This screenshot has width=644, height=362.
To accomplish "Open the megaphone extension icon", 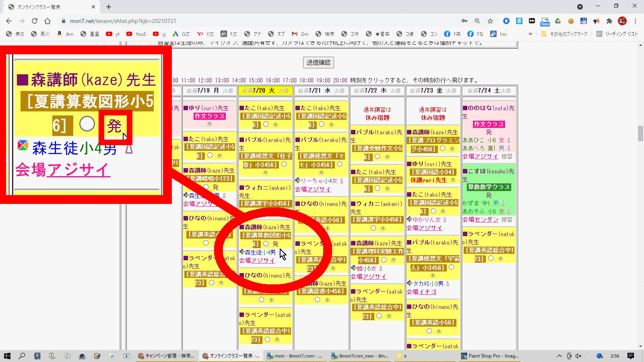I will pos(597,21).
